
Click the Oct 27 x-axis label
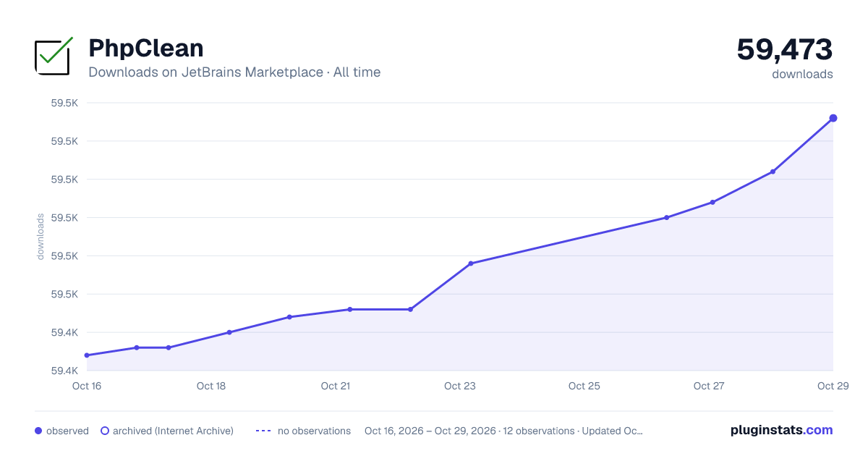coord(709,386)
